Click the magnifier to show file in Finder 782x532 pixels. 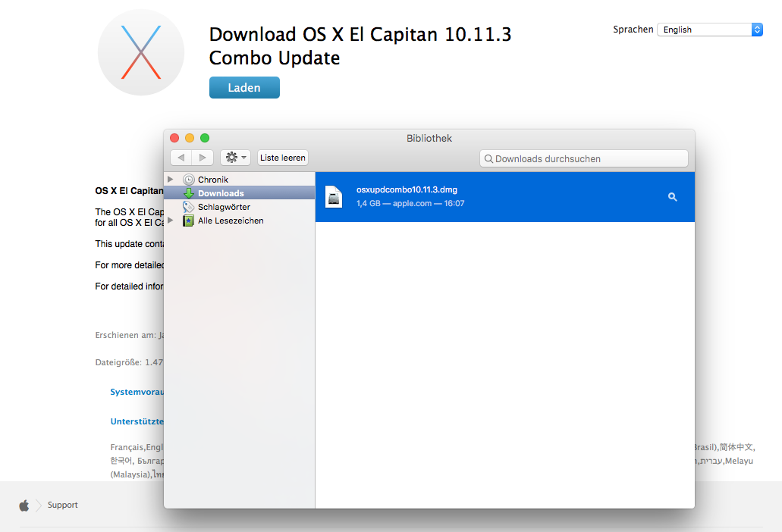[672, 197]
